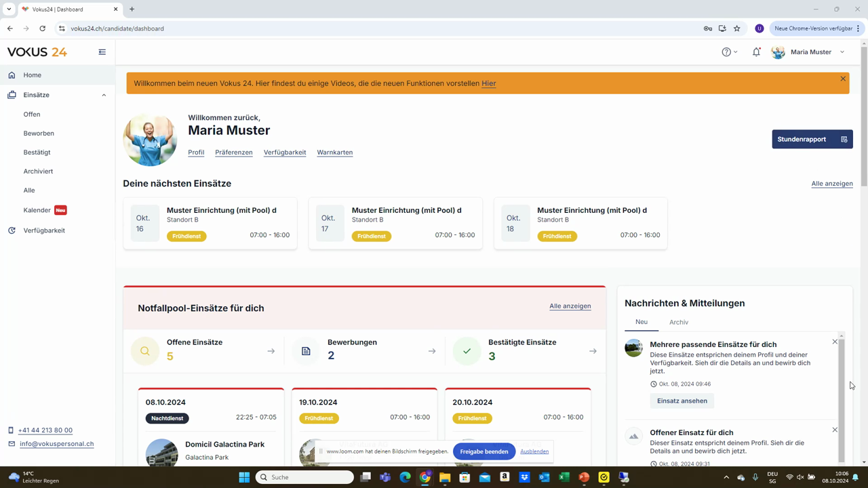Switch to the Archiv tab in Nachrichten
The width and height of the screenshot is (868, 488).
click(679, 323)
